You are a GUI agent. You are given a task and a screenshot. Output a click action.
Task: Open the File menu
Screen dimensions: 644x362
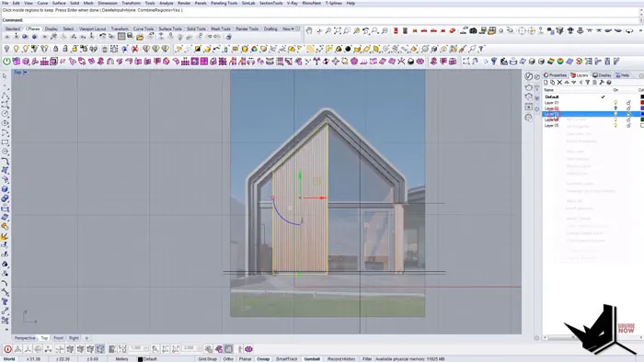(x=5, y=3)
